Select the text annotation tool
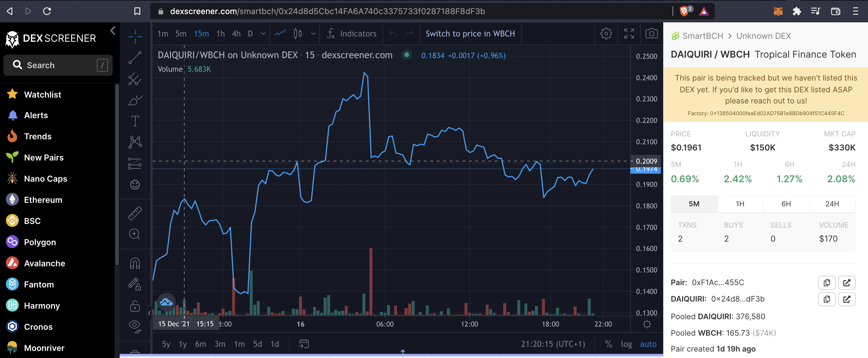Image resolution: width=868 pixels, height=358 pixels. tap(135, 121)
